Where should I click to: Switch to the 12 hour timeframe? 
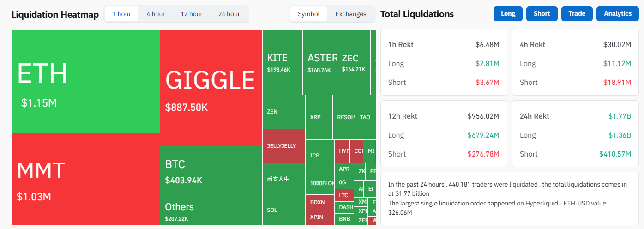coord(192,14)
